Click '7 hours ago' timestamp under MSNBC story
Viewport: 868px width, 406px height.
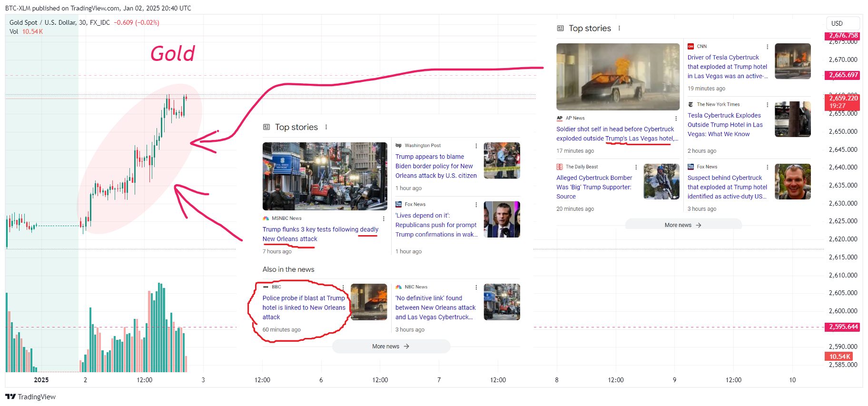click(277, 251)
